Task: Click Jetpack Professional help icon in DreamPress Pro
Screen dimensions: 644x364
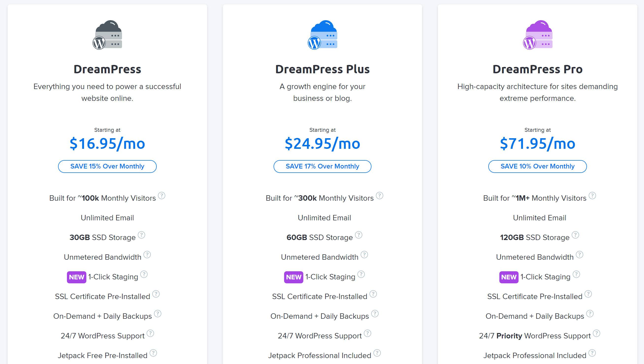Action: tap(592, 353)
